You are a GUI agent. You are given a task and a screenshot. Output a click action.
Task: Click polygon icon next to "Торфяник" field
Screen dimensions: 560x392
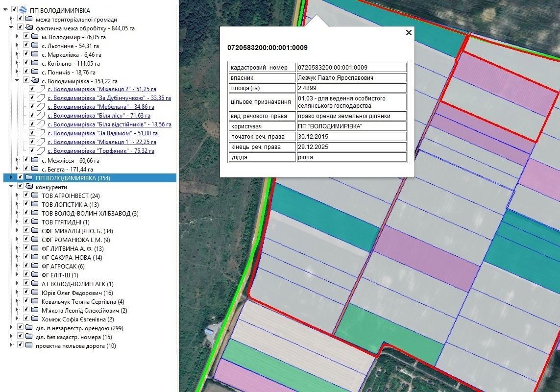(41, 151)
